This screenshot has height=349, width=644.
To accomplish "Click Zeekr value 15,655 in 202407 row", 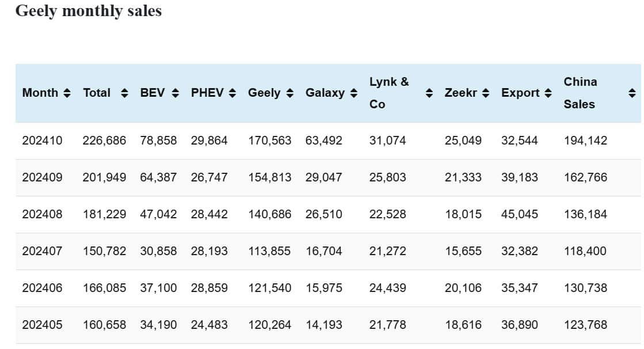I will coord(463,251).
